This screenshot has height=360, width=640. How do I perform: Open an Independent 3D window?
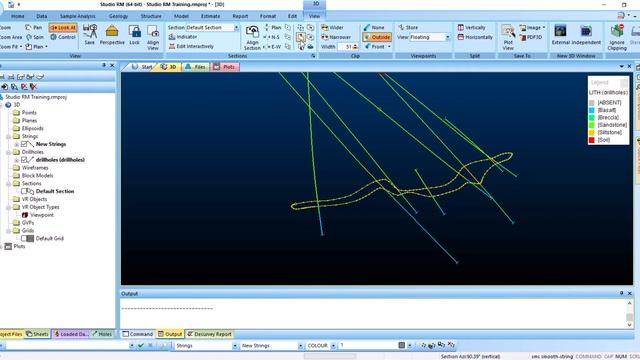point(586,31)
